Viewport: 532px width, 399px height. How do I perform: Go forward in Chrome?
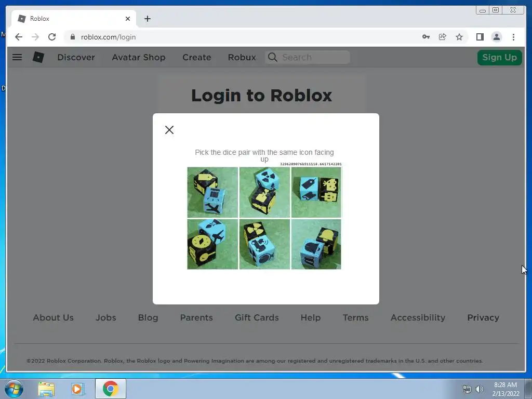click(35, 37)
